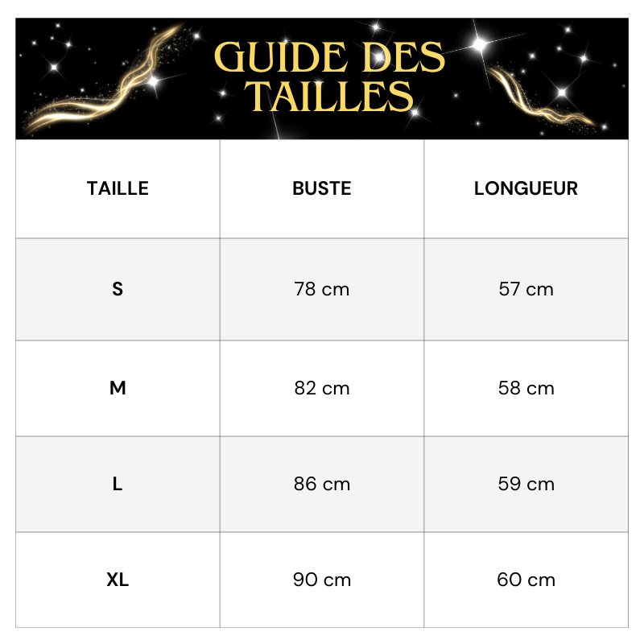Pick the 60 cm length value

pos(526,580)
